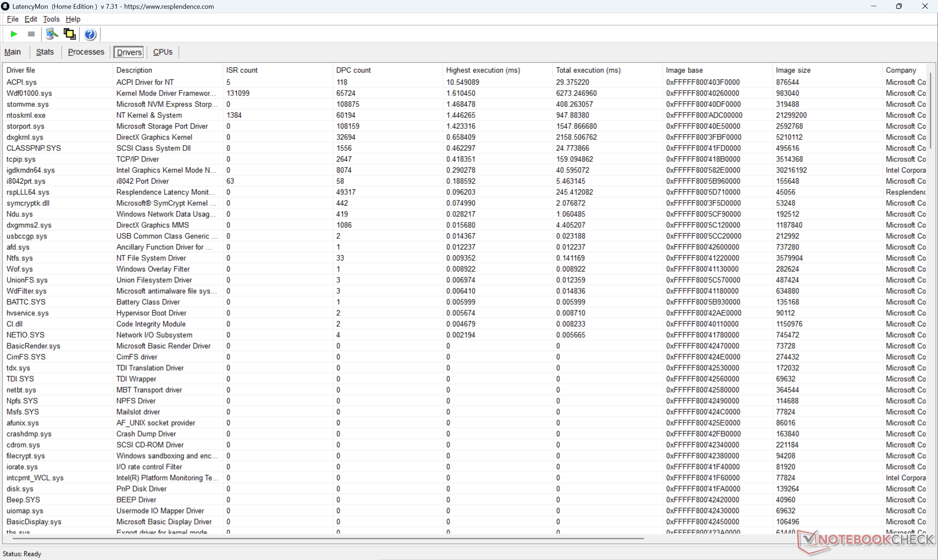Sort by the DPC count column header
This screenshot has width=938, height=560.
(388, 70)
